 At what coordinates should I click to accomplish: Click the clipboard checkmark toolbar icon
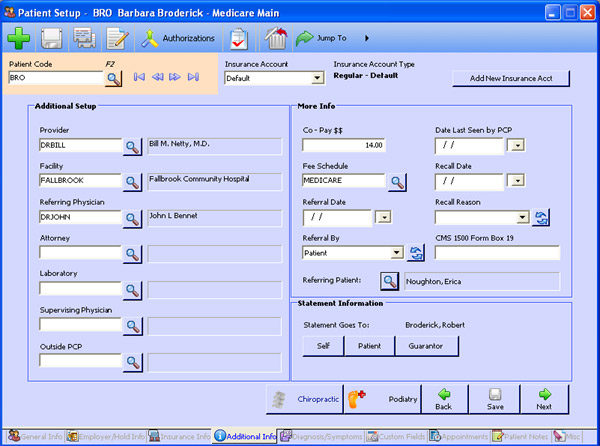[x=239, y=39]
